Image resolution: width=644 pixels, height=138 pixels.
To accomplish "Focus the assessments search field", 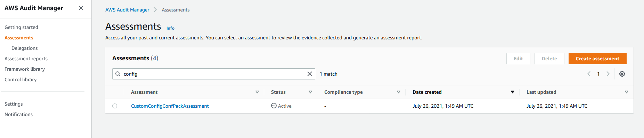I will coord(214,74).
